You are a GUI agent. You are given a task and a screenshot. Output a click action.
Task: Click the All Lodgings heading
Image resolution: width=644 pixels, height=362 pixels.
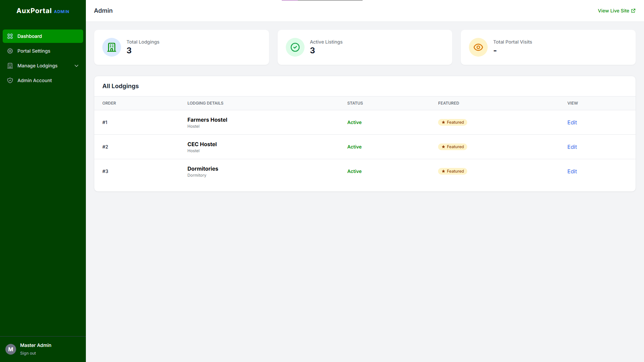(x=120, y=86)
